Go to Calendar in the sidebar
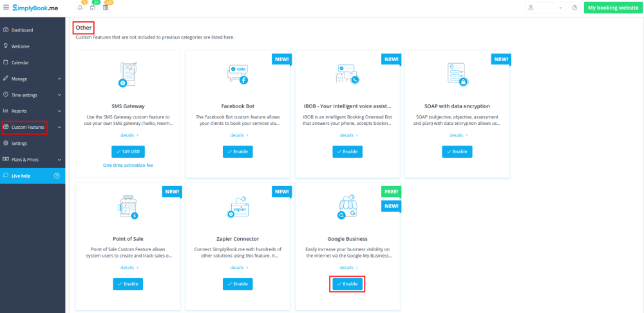This screenshot has width=644, height=313. 20,62
